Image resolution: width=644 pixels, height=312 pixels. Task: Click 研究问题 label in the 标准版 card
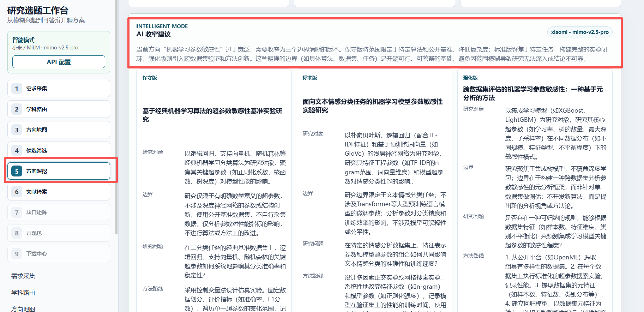coord(313,244)
